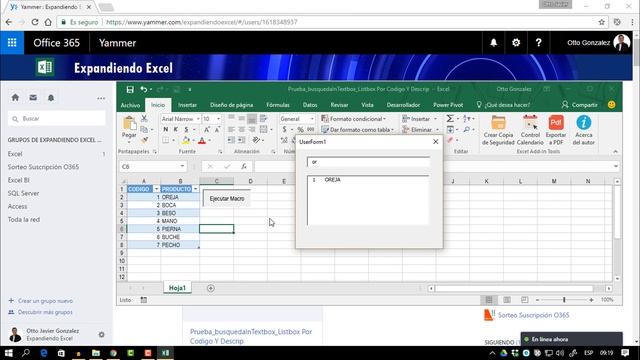
Task: Cut selection with the scissors icon
Action: pos(144,118)
